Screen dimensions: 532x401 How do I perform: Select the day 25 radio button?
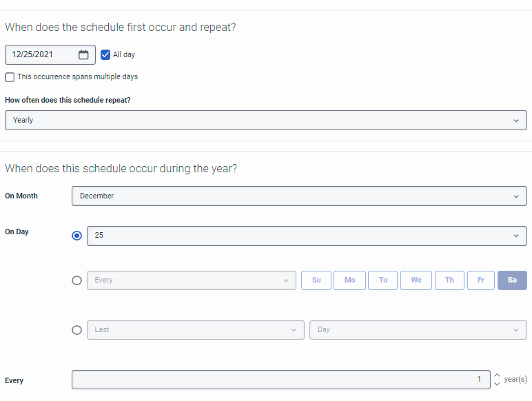coord(77,236)
